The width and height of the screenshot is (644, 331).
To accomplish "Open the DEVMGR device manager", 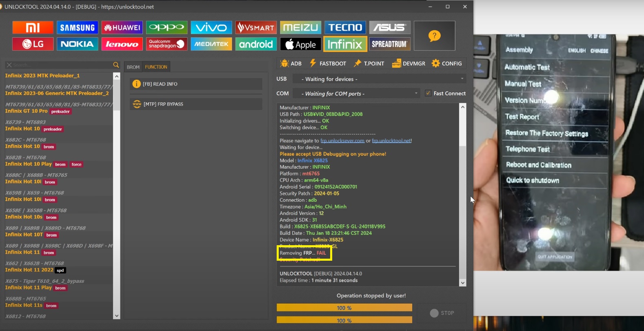I will tap(409, 63).
